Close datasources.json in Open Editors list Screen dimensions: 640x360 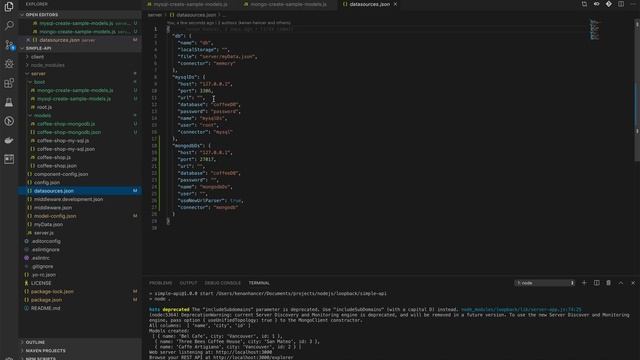tap(28, 40)
